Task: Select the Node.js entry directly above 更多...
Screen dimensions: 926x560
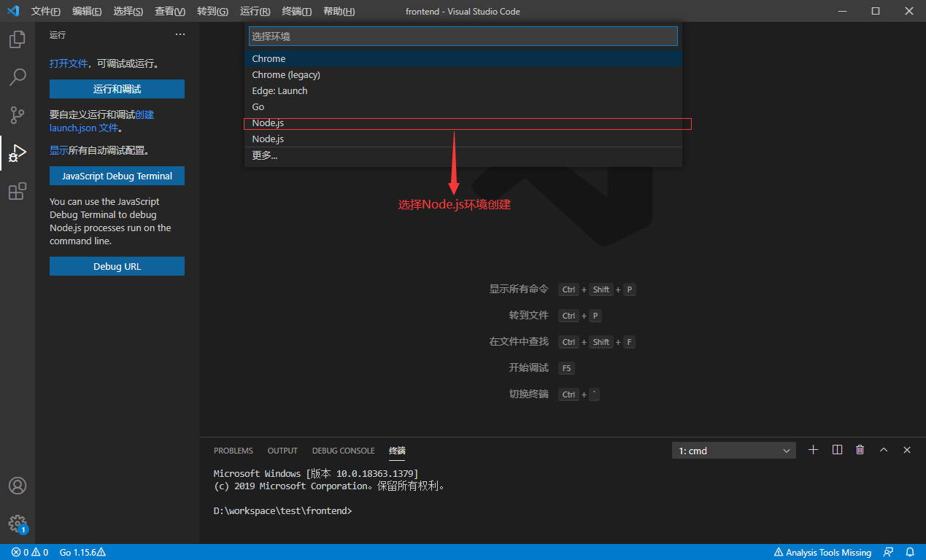Action: click(x=463, y=139)
